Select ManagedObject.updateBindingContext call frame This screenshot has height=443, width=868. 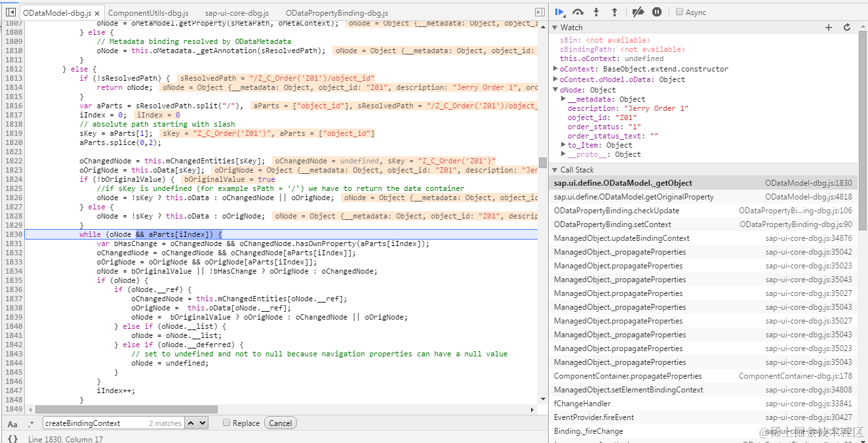703,238
